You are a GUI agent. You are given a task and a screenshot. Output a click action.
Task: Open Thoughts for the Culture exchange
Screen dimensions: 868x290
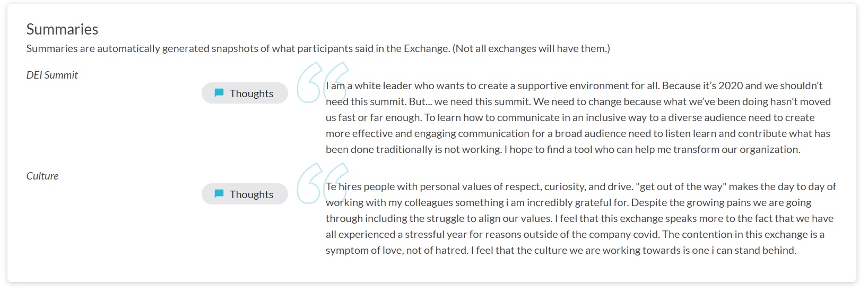(245, 194)
